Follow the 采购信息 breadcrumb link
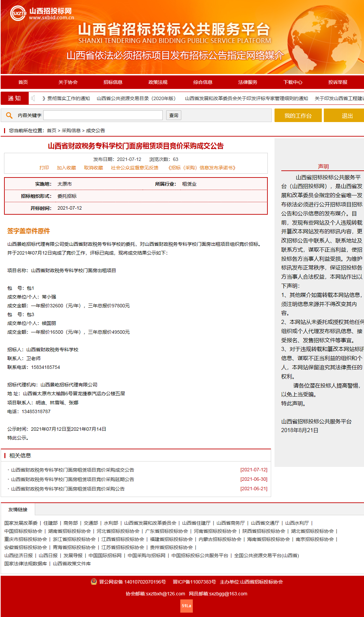This screenshot has height=617, width=364. tap(71, 130)
